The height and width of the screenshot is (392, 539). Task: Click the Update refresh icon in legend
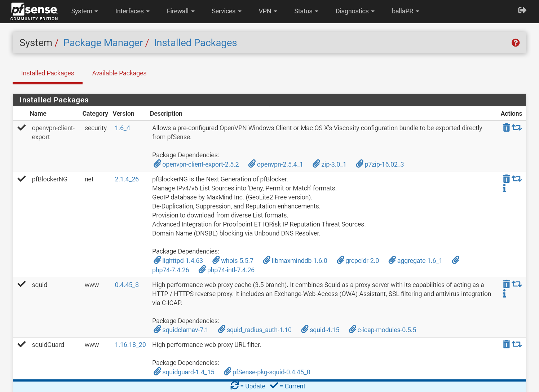[x=234, y=386]
